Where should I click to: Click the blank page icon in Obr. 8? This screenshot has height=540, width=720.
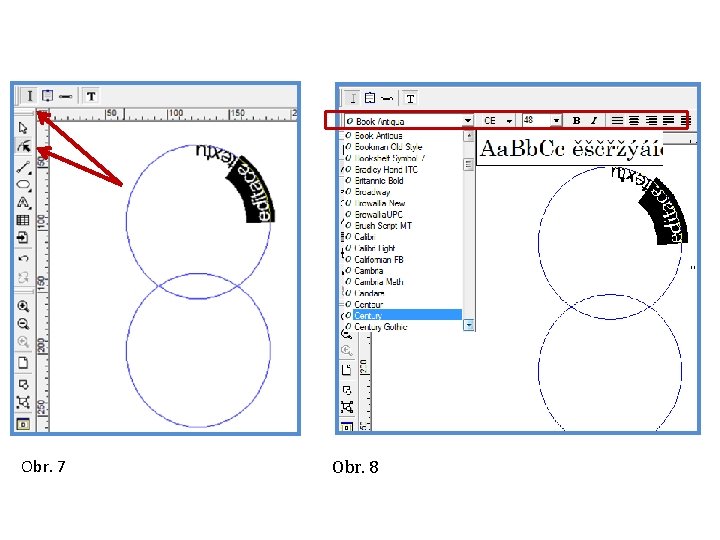(347, 369)
